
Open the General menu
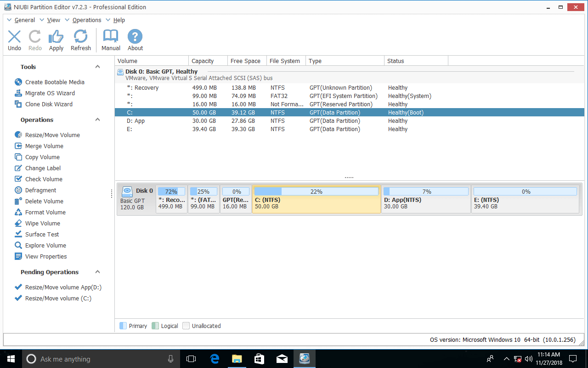(x=25, y=20)
